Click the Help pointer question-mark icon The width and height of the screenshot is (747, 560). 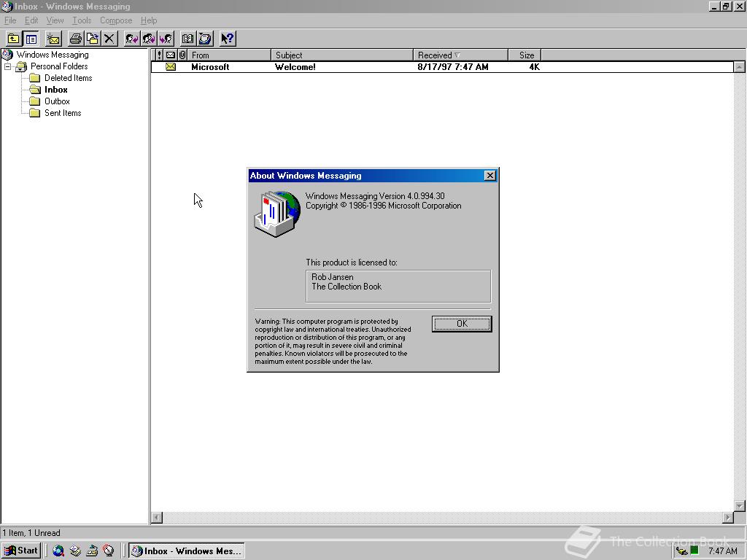tap(228, 39)
